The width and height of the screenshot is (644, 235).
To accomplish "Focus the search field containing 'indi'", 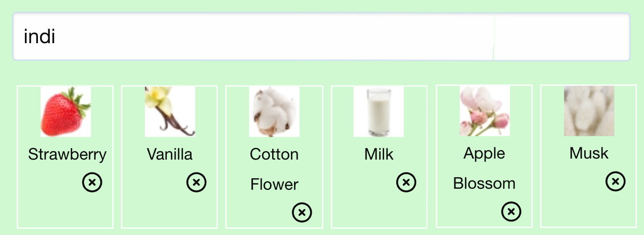I will click(x=249, y=37).
